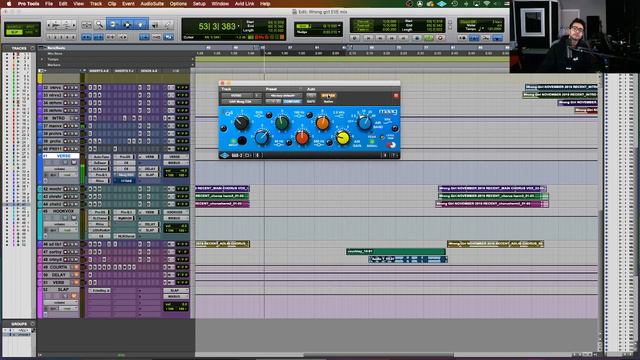Open Edit mode Grid selector panel
Viewport: 640px width, 360px height.
pos(22,30)
